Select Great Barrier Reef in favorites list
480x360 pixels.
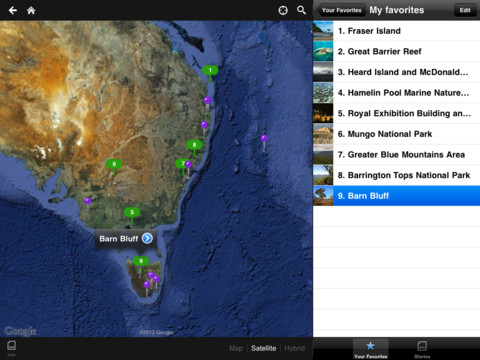click(396, 51)
